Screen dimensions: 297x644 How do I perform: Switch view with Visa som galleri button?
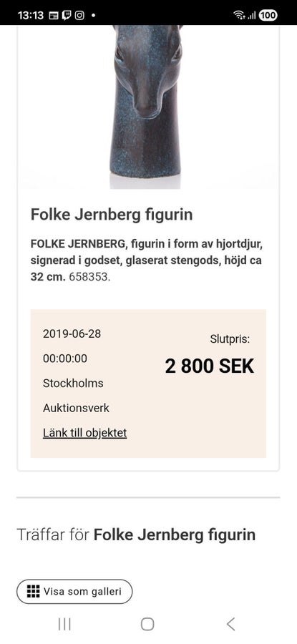point(74,592)
